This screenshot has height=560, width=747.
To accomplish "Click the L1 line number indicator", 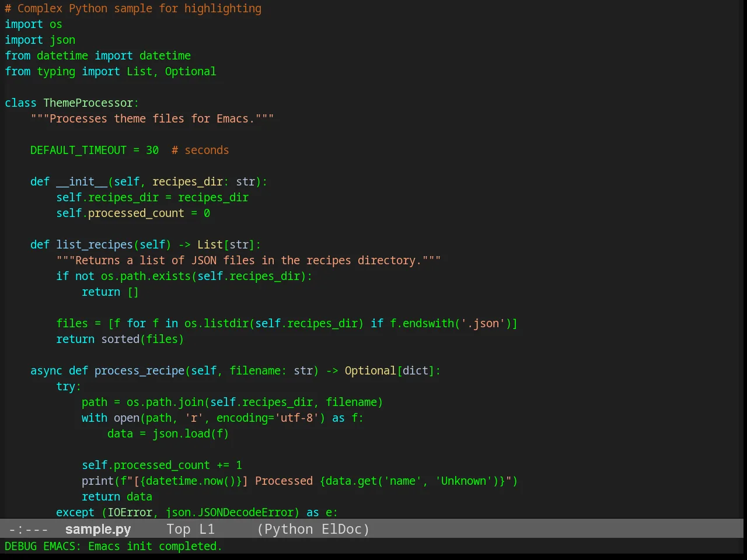I will 207,529.
